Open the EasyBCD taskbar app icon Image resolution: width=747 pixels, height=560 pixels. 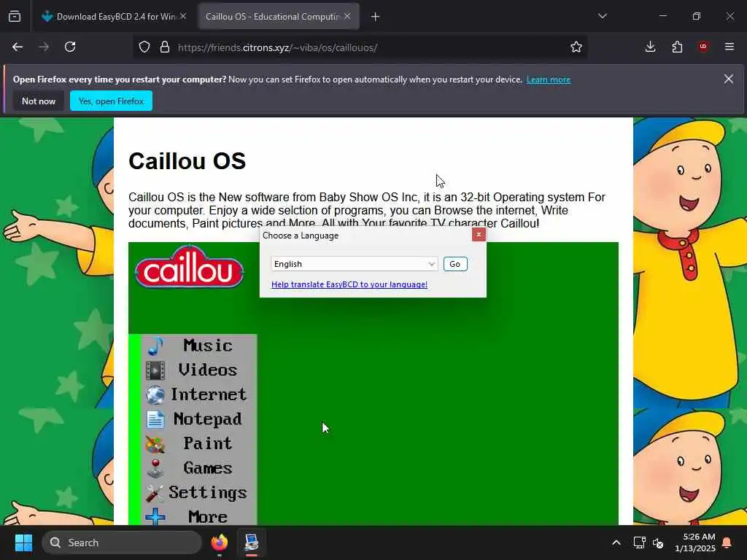click(x=252, y=542)
